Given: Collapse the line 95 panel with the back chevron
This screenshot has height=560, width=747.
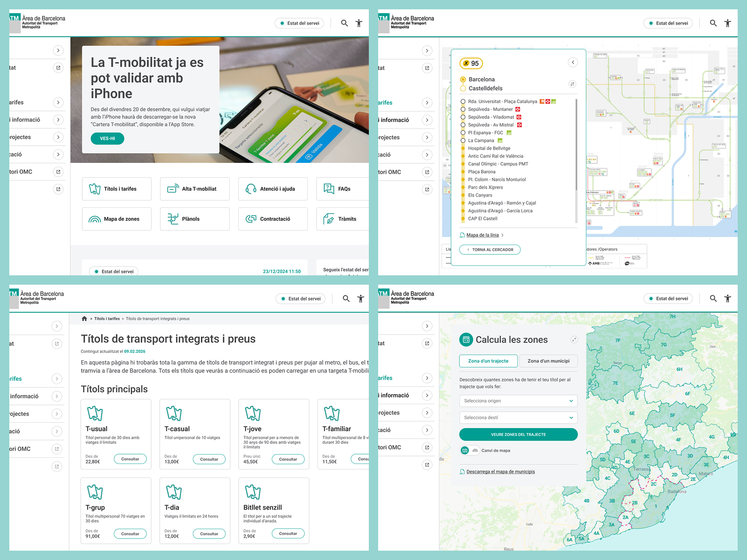Looking at the screenshot, I should (x=573, y=62).
